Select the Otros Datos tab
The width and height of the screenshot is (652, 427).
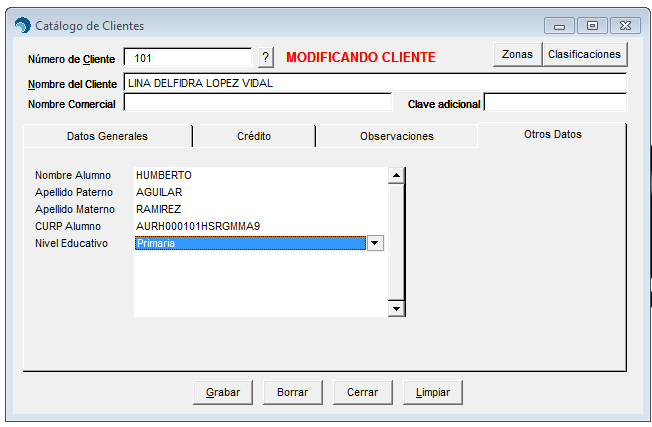(x=552, y=134)
